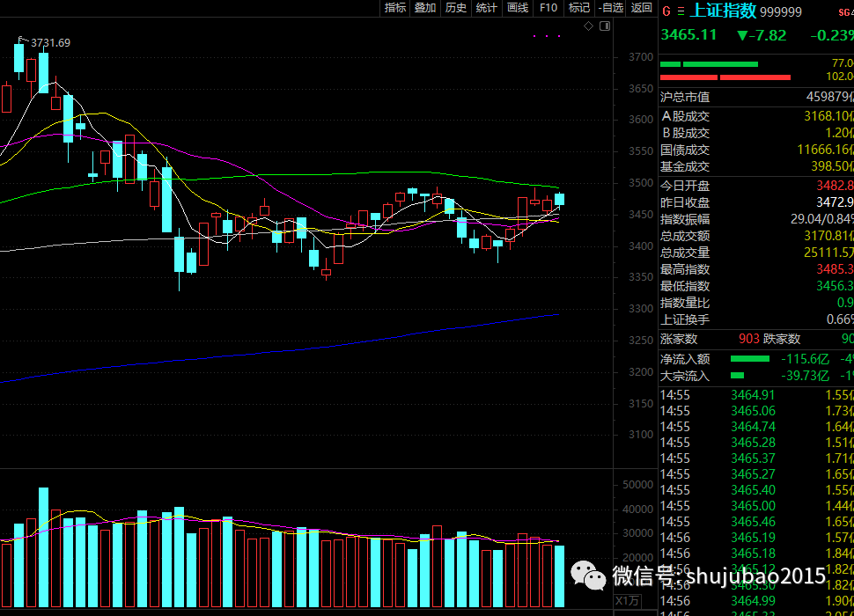Open the F10 company info page

(548, 8)
